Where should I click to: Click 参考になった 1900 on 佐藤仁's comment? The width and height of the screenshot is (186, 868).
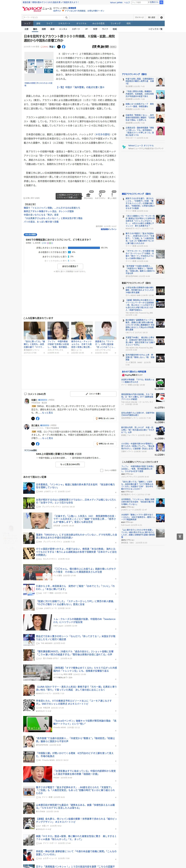(105, 419)
